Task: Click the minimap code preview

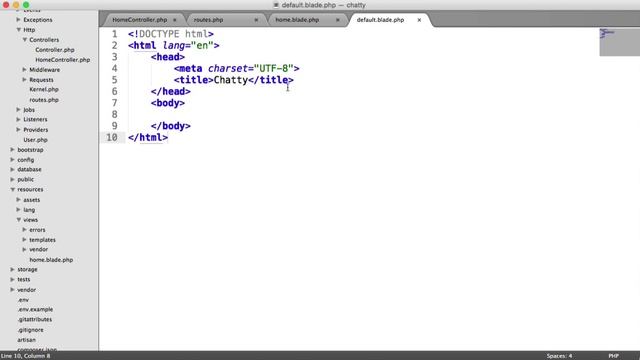Action: (x=619, y=42)
